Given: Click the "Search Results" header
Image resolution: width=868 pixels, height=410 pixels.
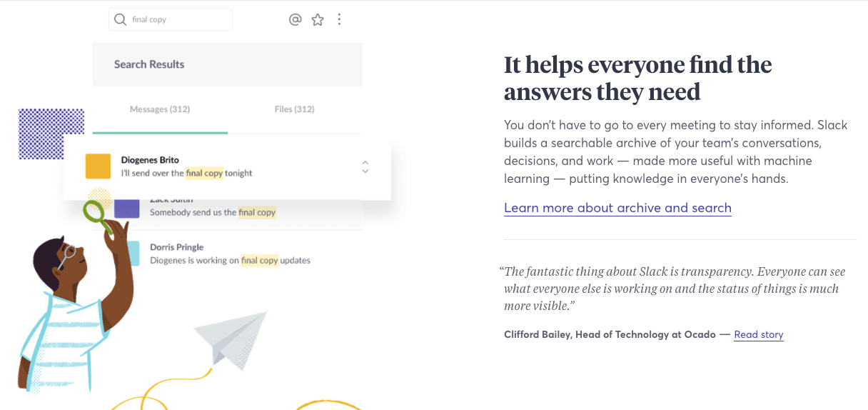Looking at the screenshot, I should (x=149, y=64).
